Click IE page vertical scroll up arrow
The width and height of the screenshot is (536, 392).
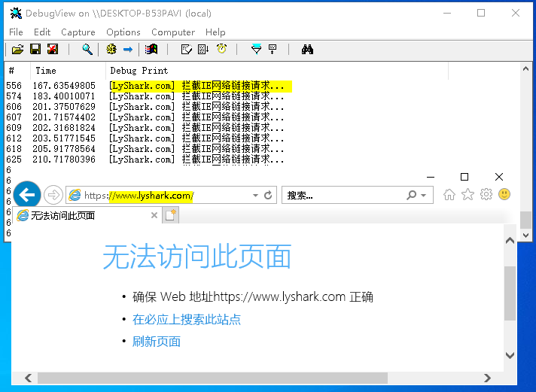pyautogui.click(x=510, y=241)
